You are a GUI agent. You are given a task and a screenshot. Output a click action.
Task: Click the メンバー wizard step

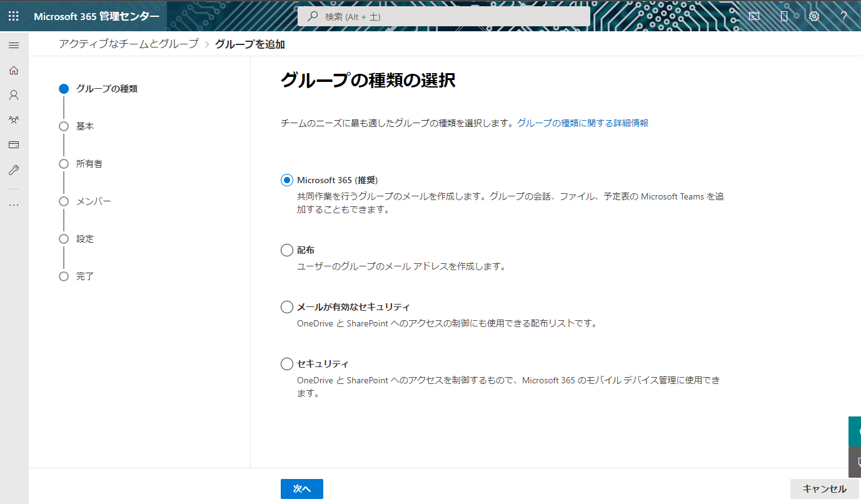point(85,201)
